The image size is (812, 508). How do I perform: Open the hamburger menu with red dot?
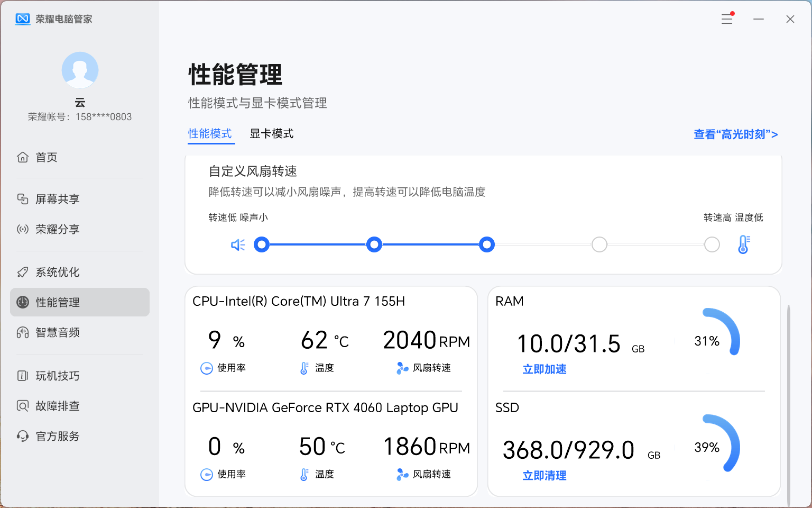click(727, 19)
